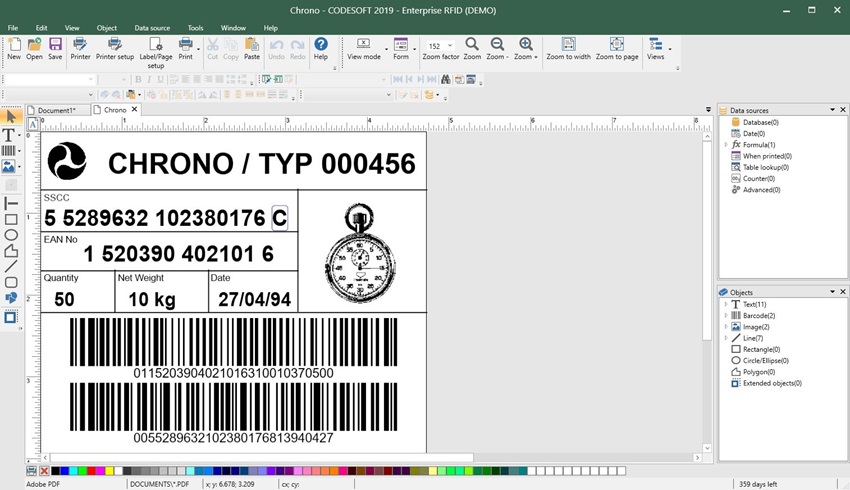850x490 pixels.
Task: Click Zoom to width
Action: pyautogui.click(x=568, y=48)
